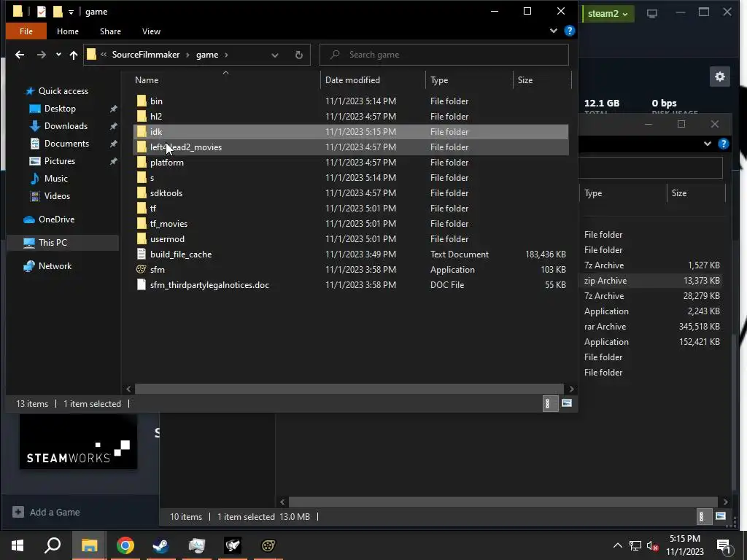Select Network in navigation pane
Screen dimensions: 747x560
pos(55,266)
